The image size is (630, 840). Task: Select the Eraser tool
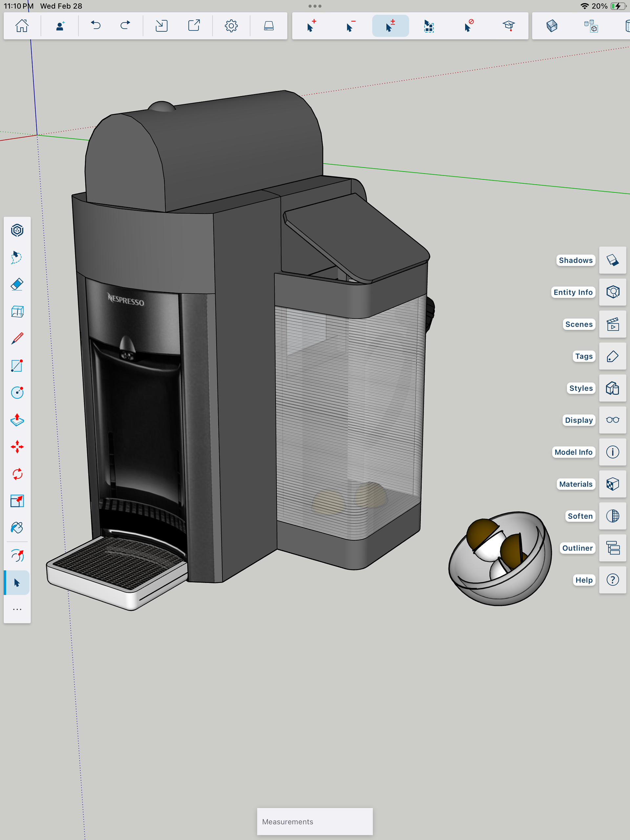pyautogui.click(x=17, y=284)
